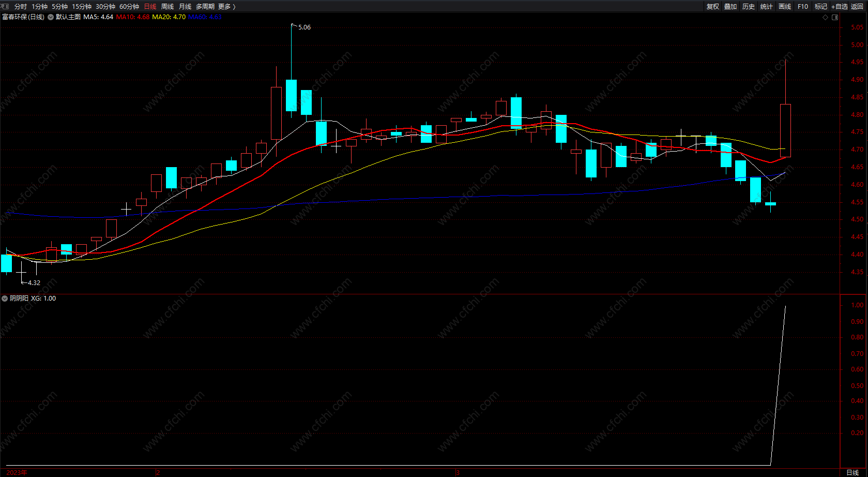This screenshot has width=868, height=477.
Task: Expand the 更多 periods menu
Action: point(227,7)
